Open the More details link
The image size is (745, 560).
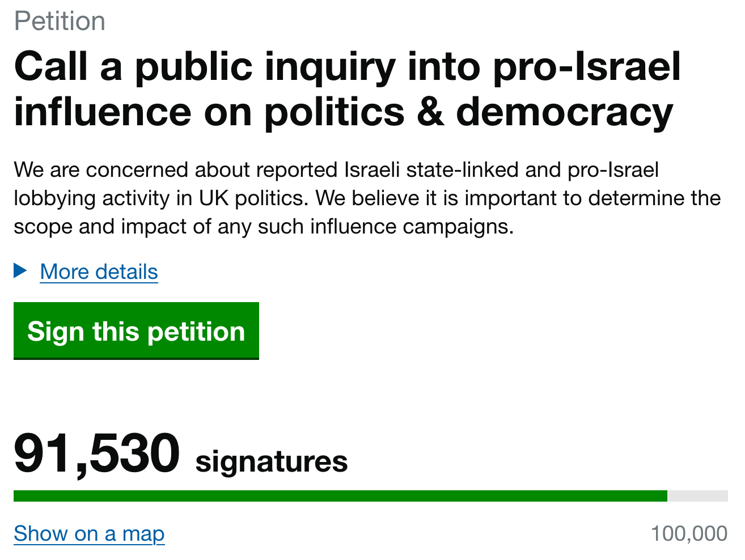[99, 272]
